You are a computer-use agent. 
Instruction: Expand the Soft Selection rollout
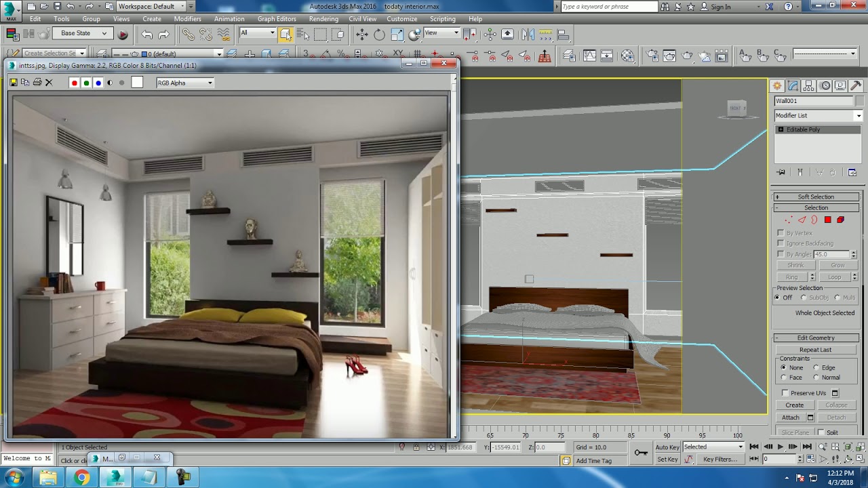pyautogui.click(x=816, y=197)
